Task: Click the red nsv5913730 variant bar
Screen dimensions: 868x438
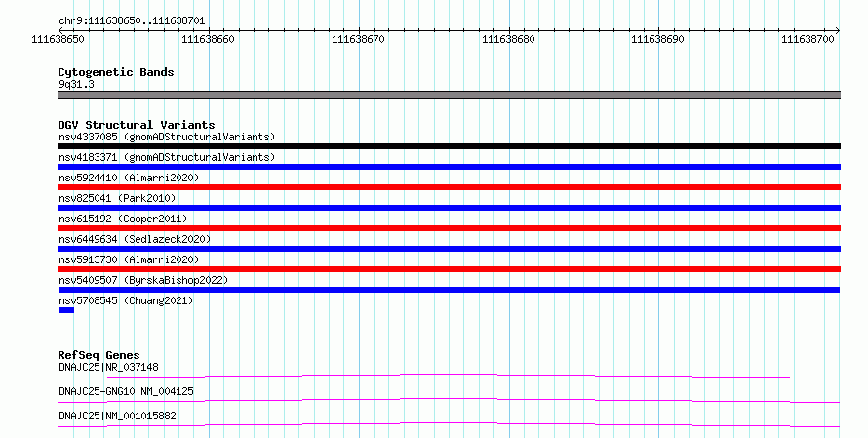Action: pos(449,269)
